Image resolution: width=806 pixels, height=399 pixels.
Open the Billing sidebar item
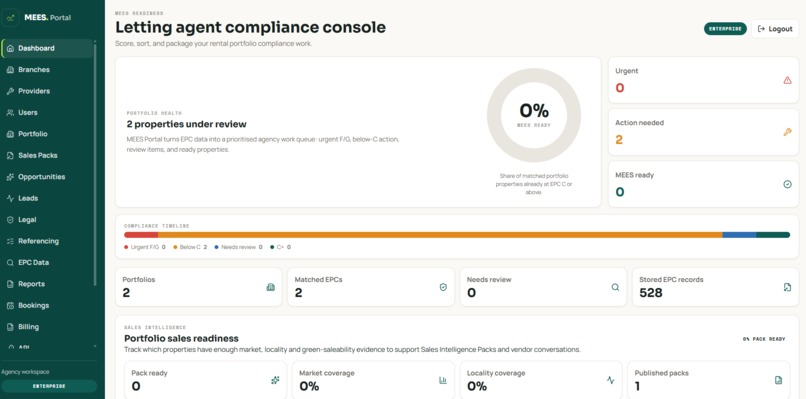coord(47,327)
